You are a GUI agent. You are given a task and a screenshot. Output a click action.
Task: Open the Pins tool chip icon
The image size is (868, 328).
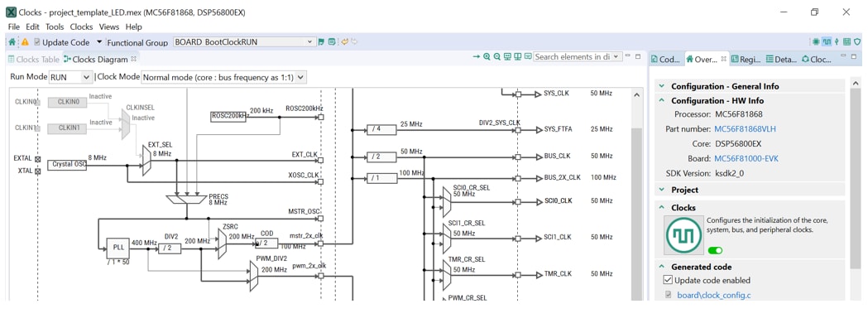[x=816, y=41]
